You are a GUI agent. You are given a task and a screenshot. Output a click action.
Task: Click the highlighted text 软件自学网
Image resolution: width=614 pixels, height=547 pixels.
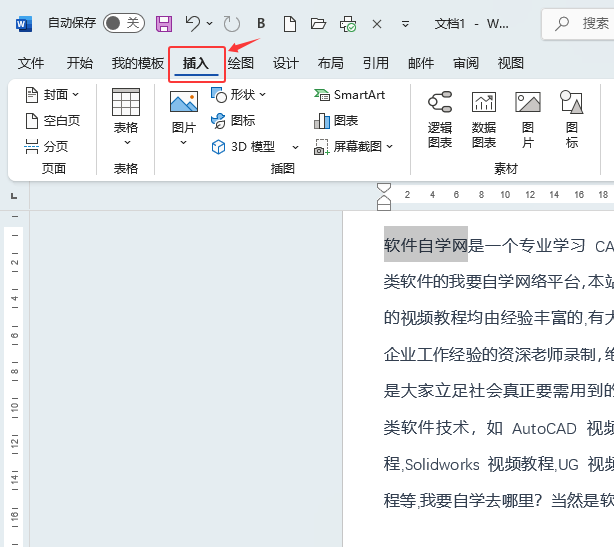[x=426, y=245]
